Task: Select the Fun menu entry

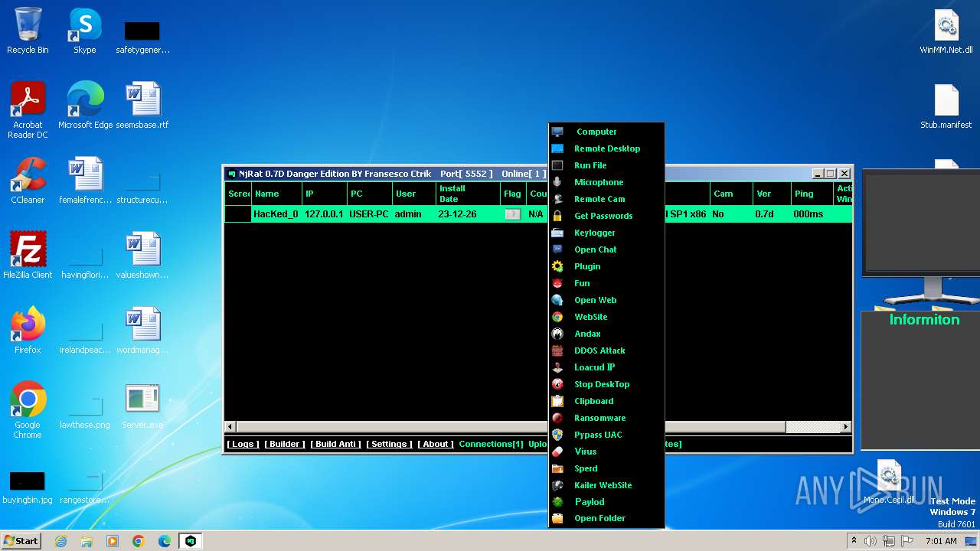Action: click(606, 283)
